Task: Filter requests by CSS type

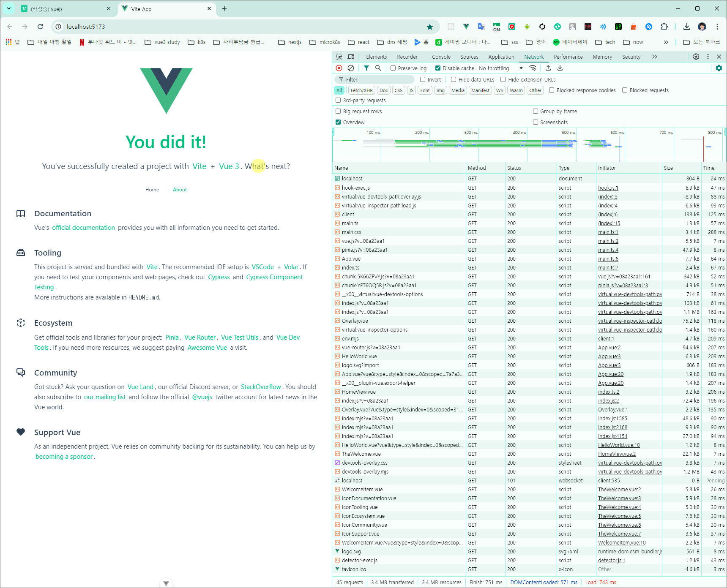Action: pyautogui.click(x=398, y=90)
